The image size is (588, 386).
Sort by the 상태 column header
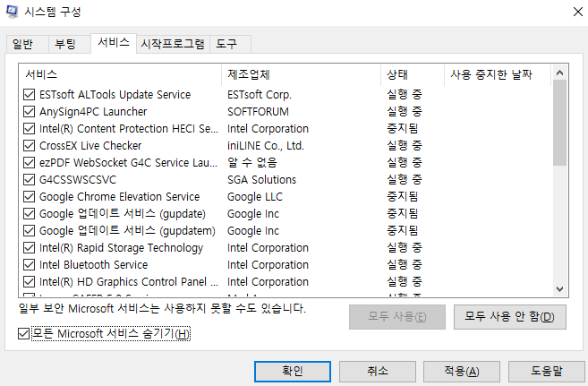click(413, 74)
